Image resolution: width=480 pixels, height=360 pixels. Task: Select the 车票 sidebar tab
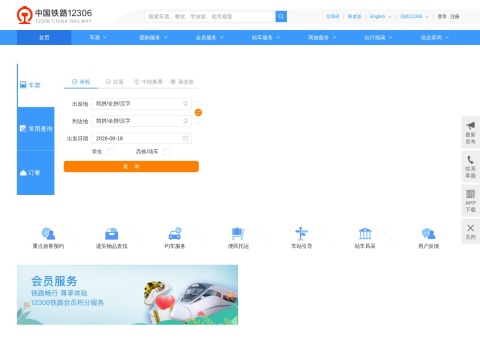point(36,85)
